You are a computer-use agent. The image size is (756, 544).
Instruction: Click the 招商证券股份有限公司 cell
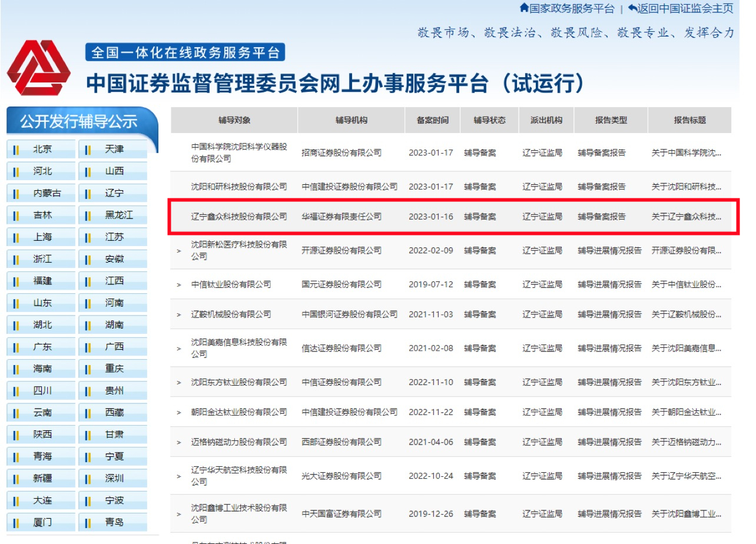pyautogui.click(x=341, y=152)
